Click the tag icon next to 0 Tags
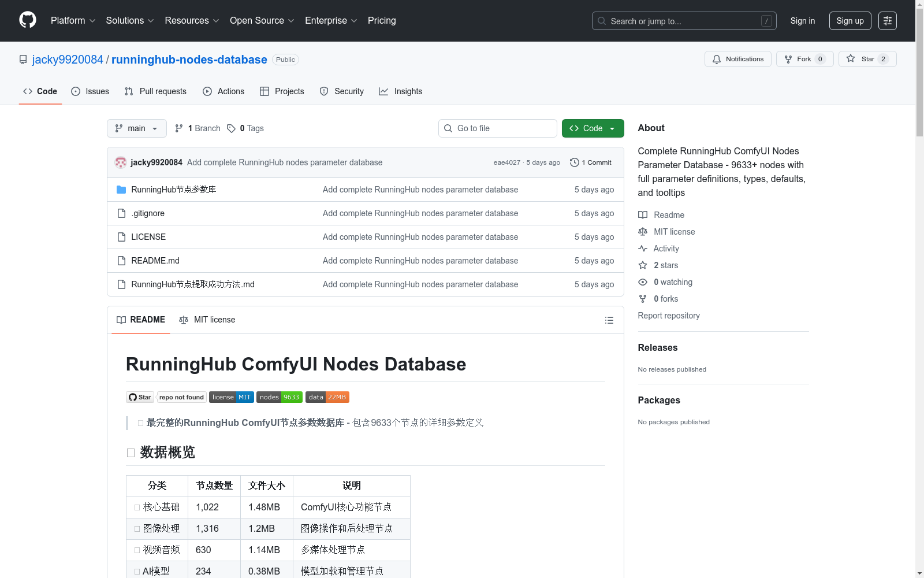The image size is (924, 578). [x=231, y=128]
